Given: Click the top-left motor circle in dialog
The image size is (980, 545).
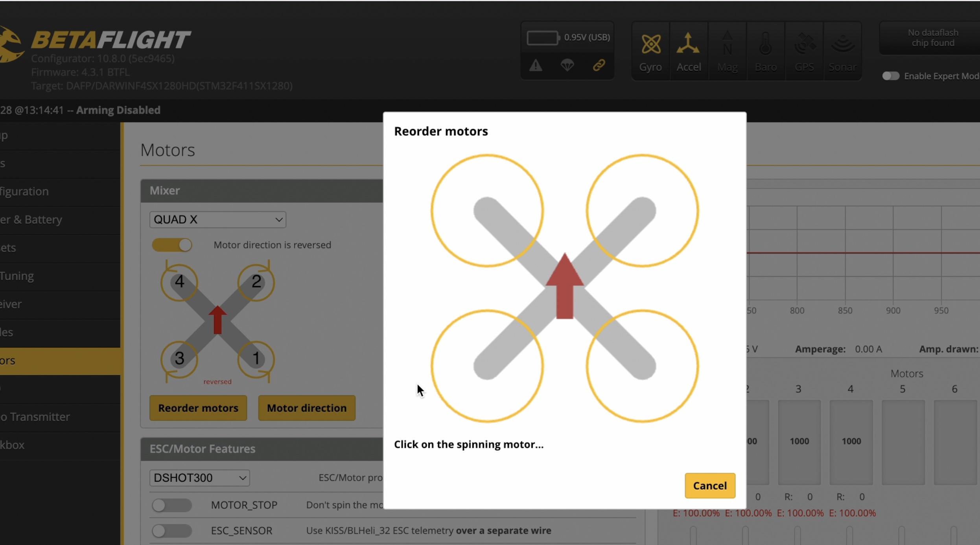Looking at the screenshot, I should [487, 211].
